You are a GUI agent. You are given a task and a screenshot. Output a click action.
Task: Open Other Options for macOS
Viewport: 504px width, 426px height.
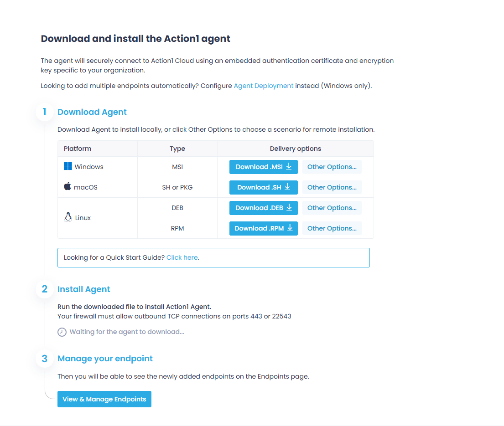point(332,187)
